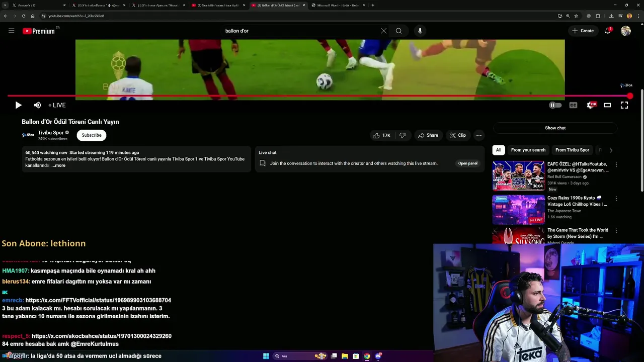The height and width of the screenshot is (362, 644).
Task: Click the browser address bar URL
Action: 76,16
